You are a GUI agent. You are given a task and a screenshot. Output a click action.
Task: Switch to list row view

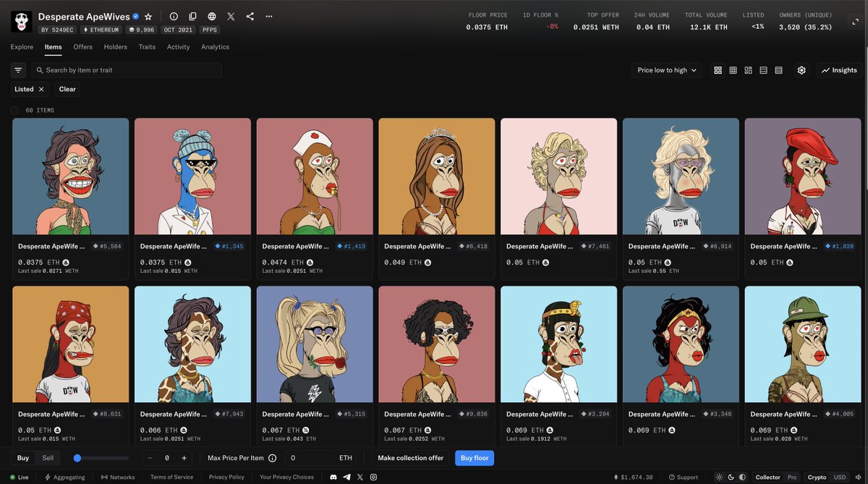[x=763, y=70]
